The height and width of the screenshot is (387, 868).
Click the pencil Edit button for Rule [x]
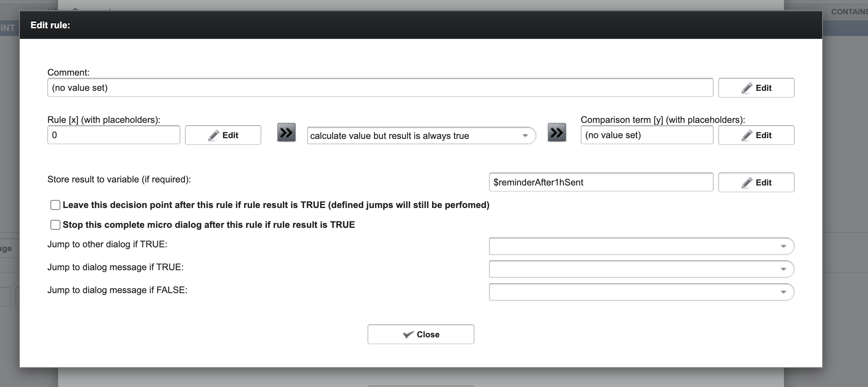click(x=223, y=135)
